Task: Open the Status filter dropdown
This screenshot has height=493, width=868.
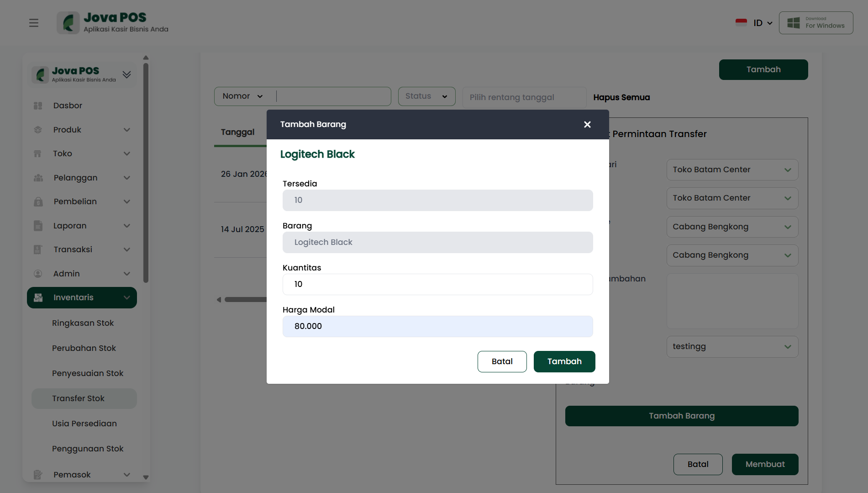Action: (426, 96)
